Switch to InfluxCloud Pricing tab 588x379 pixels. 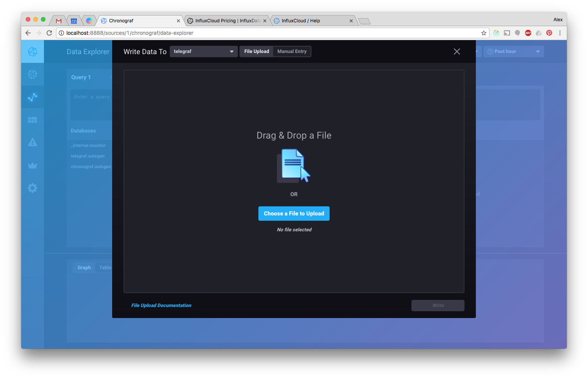coord(227,21)
